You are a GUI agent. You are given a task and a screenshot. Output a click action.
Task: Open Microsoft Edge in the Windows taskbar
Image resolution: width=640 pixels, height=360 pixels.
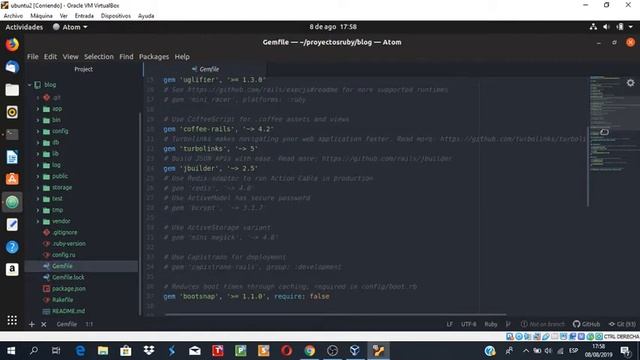pos(80,351)
